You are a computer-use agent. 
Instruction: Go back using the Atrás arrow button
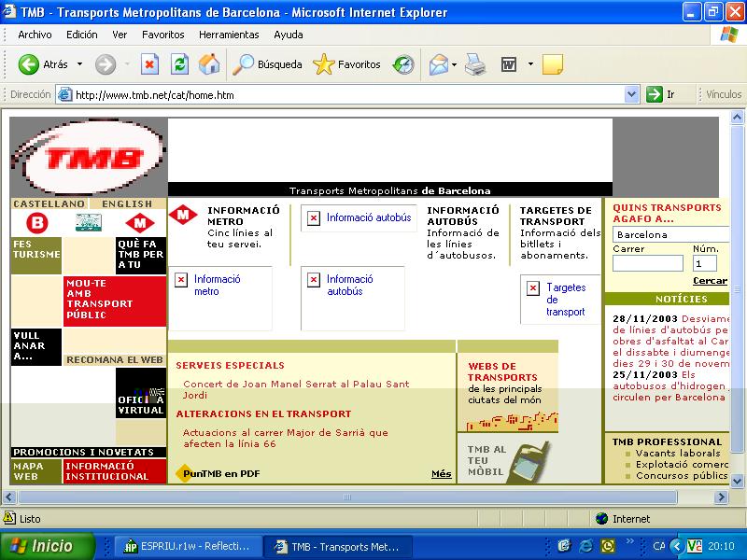coord(29,64)
